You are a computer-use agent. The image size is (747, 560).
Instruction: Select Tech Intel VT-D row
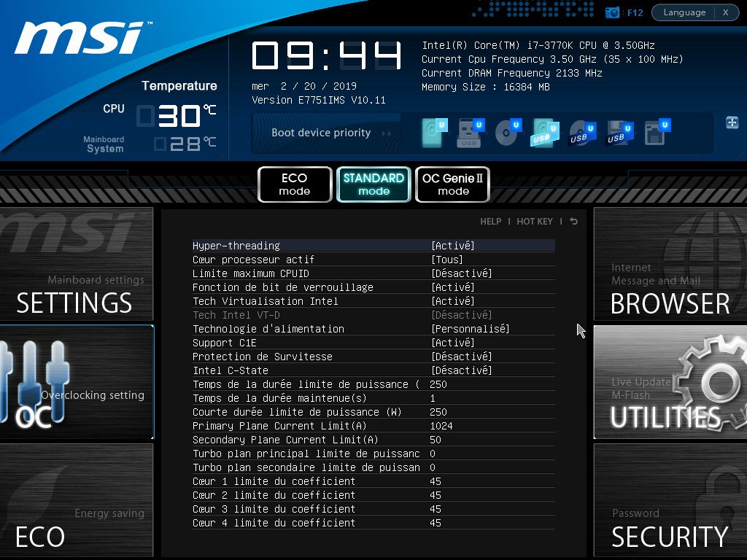pyautogui.click(x=373, y=315)
